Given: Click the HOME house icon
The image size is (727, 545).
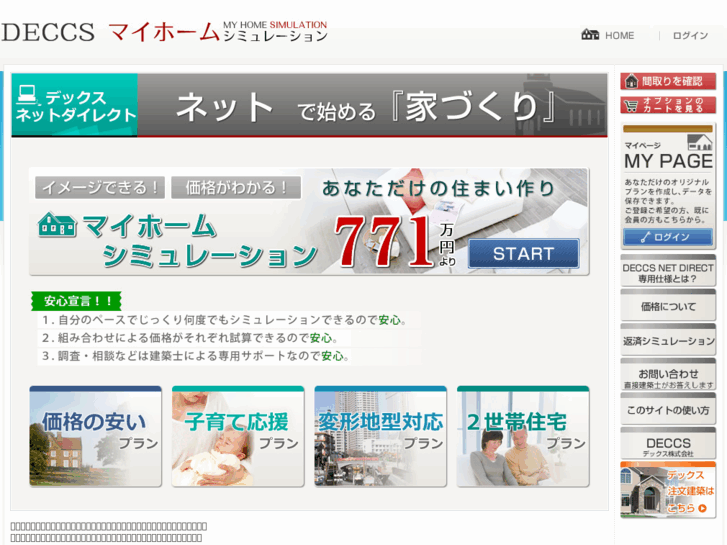Looking at the screenshot, I should click(x=590, y=35).
